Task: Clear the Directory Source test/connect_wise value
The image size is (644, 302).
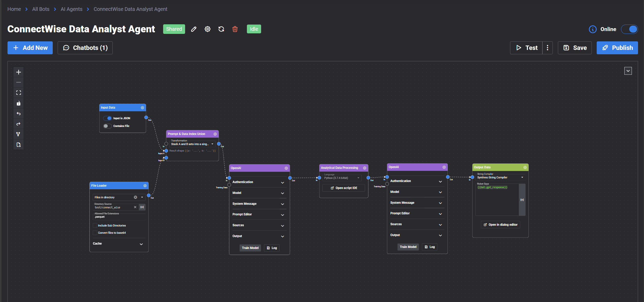Action: [135, 207]
